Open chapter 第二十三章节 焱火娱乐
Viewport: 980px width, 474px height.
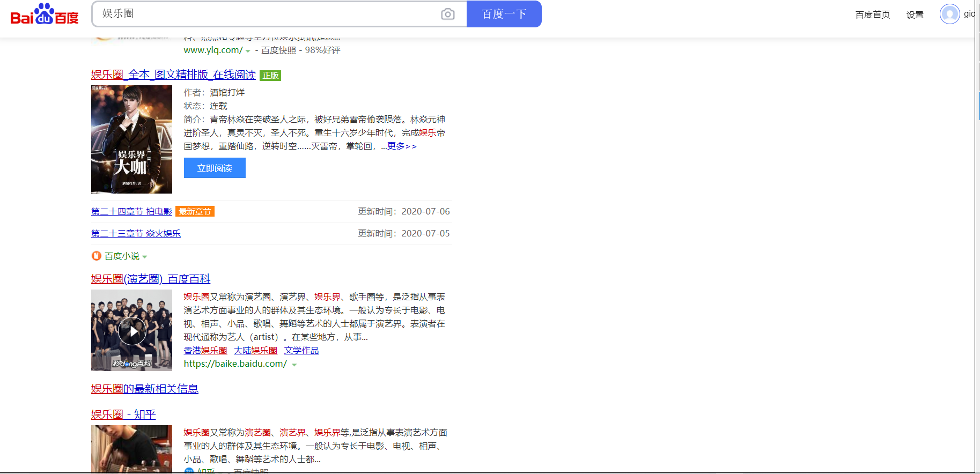pos(136,233)
